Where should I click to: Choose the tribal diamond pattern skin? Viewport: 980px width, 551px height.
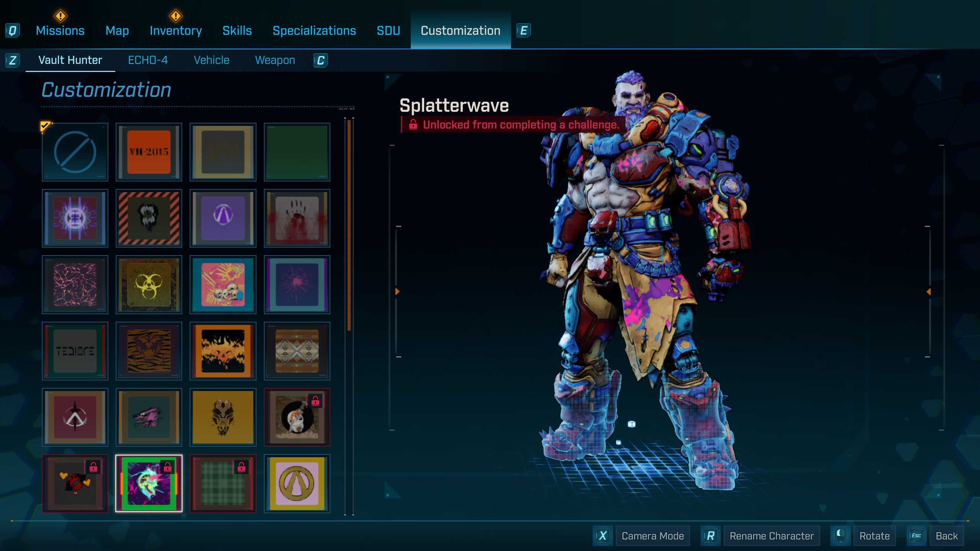297,351
